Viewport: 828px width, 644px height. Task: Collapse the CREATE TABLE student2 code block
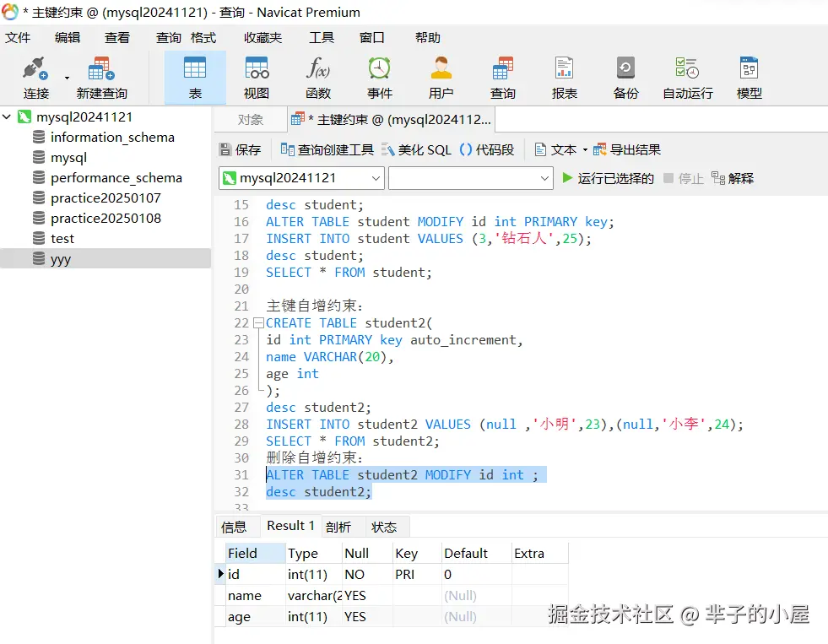point(258,322)
